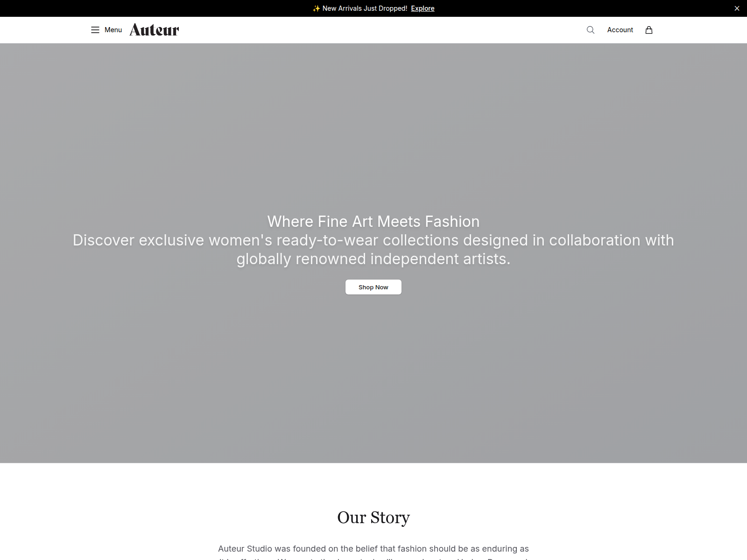Select the 'Where Fine Art Meets Fashion' heading

pos(373,221)
